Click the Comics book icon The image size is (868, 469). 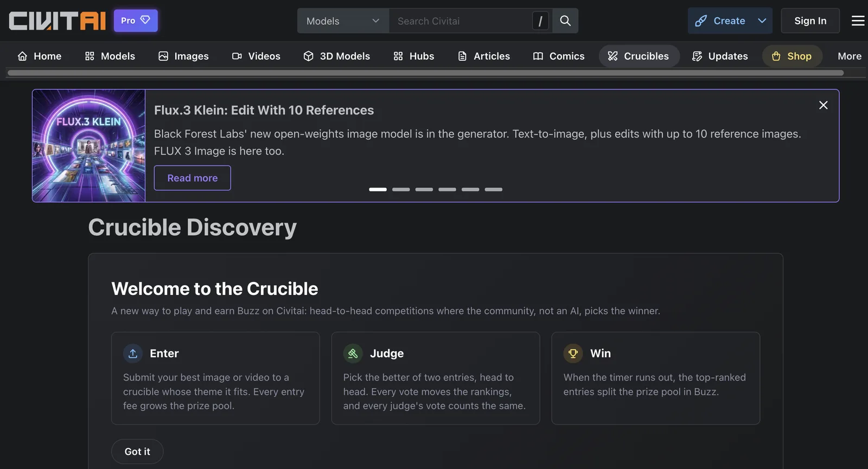point(538,56)
